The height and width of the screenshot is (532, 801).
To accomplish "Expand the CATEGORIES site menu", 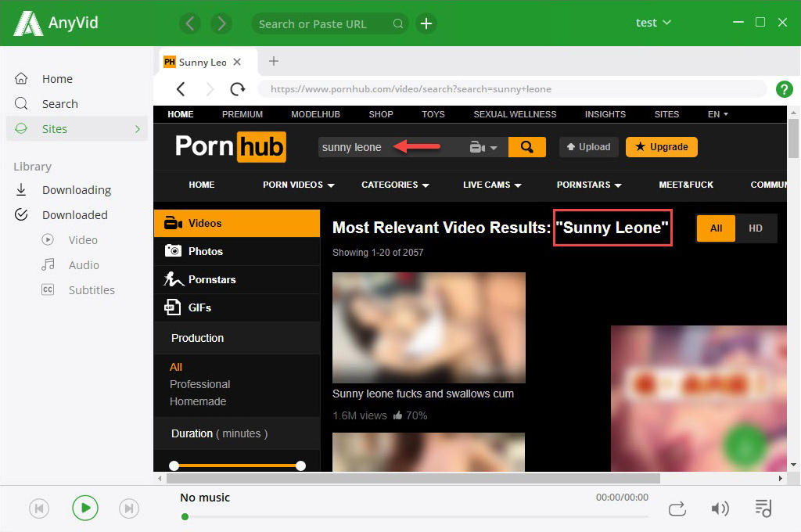I will (x=395, y=185).
